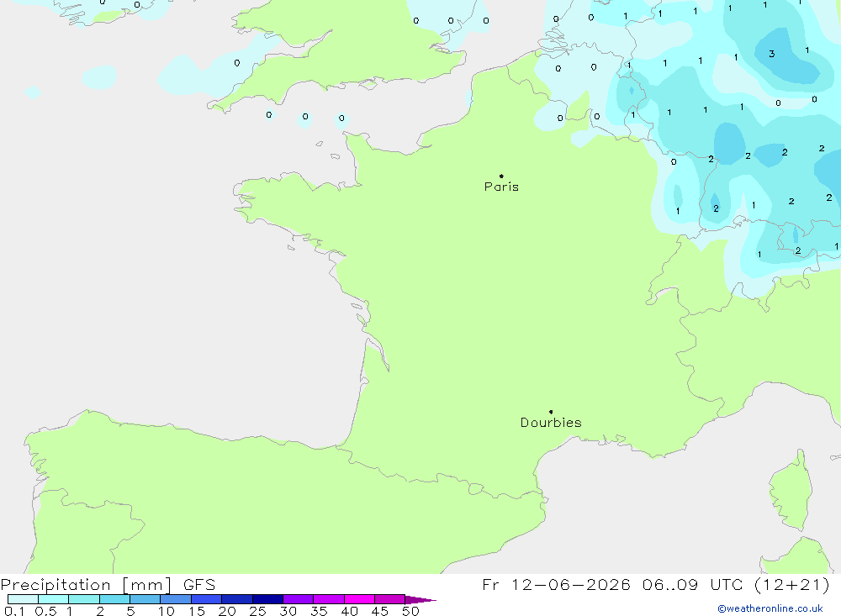Pick the 30–35 mm purple legend swatch

[x=299, y=599]
